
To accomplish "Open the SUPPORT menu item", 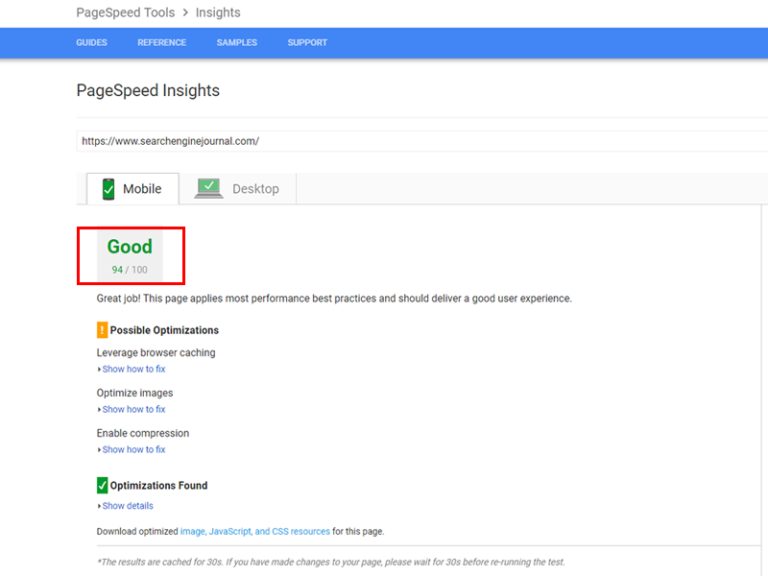I will click(x=307, y=43).
